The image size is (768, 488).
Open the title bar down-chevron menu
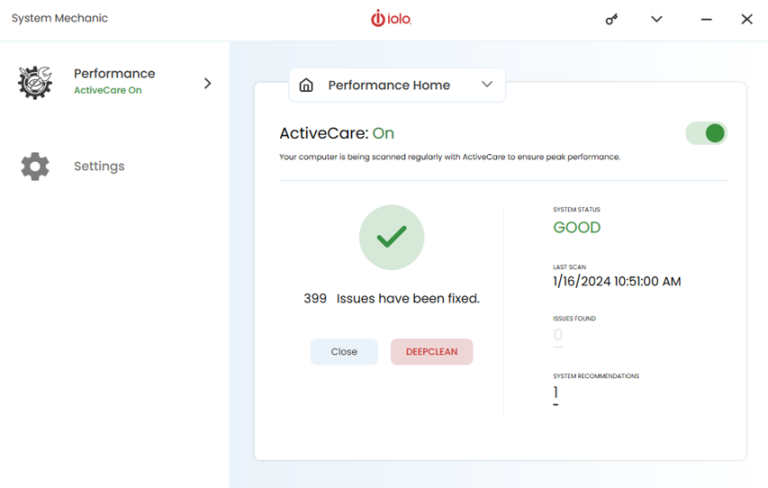point(656,19)
